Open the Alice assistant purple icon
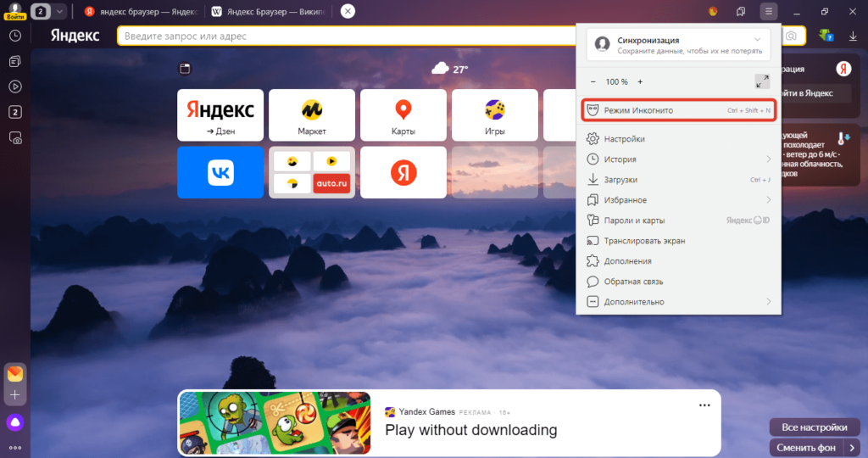Viewport: 868px width, 458px height. point(14,422)
